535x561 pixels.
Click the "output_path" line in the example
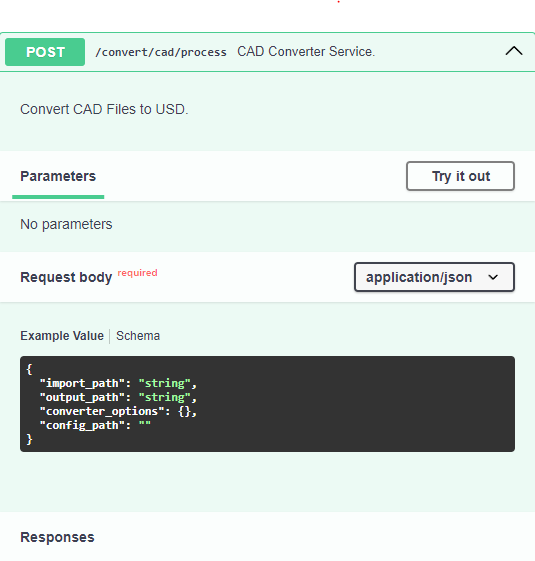pyautogui.click(x=118, y=397)
